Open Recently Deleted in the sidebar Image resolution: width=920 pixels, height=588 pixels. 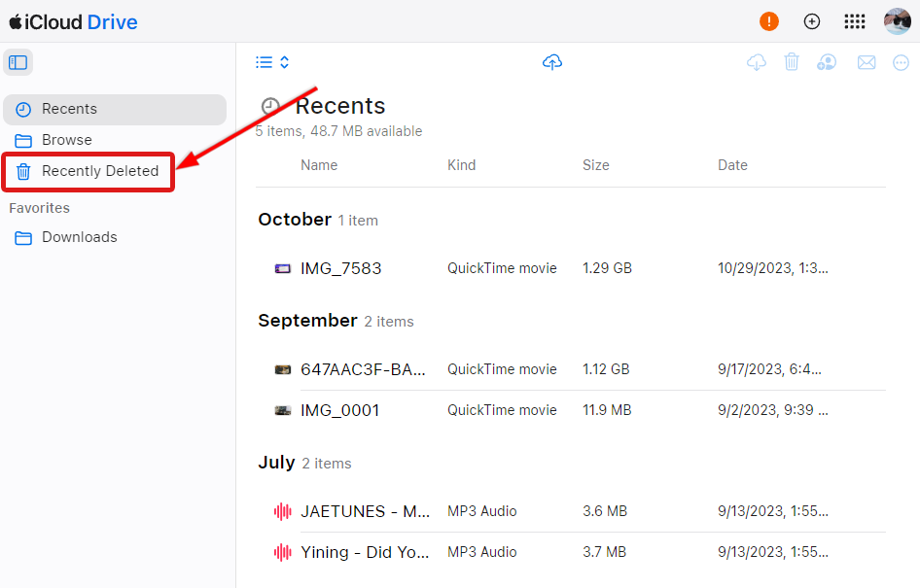(x=88, y=171)
